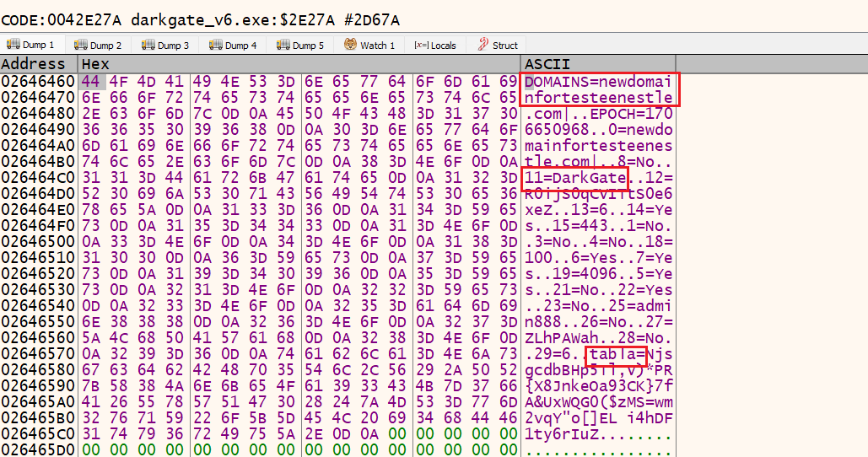Click the Address column header
Viewport: 868px width, 457px height.
(34, 64)
